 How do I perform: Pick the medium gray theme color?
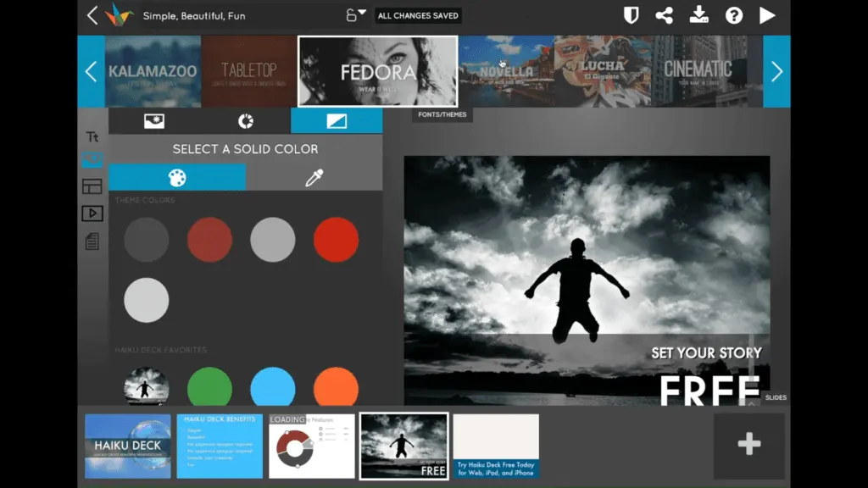pyautogui.click(x=273, y=240)
